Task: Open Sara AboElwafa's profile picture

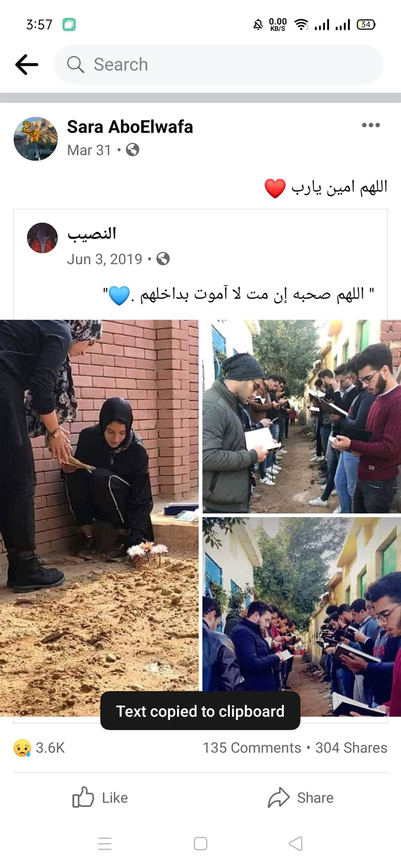Action: [x=36, y=138]
